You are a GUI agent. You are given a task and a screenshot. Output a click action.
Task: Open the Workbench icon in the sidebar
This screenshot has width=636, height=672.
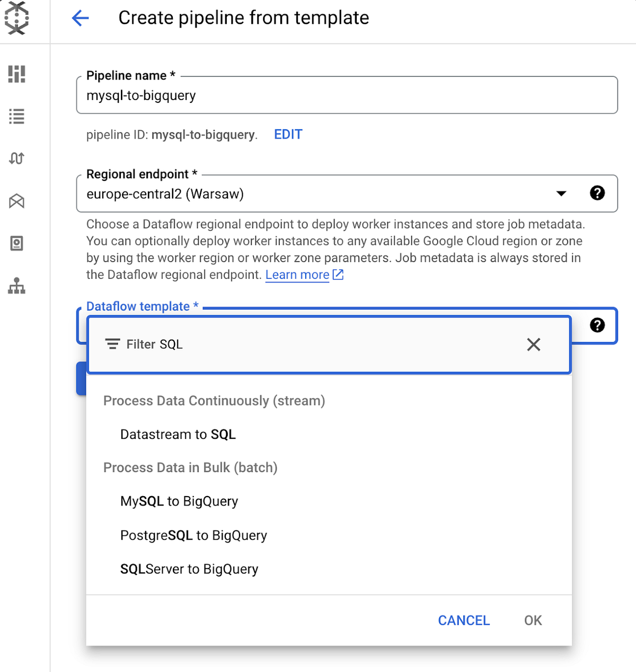click(16, 201)
